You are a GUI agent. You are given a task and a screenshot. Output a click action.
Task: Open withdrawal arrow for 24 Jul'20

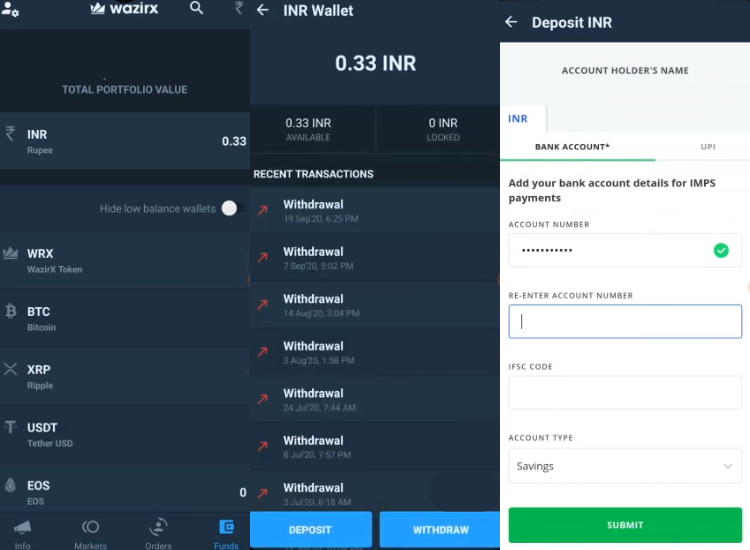[x=263, y=399]
